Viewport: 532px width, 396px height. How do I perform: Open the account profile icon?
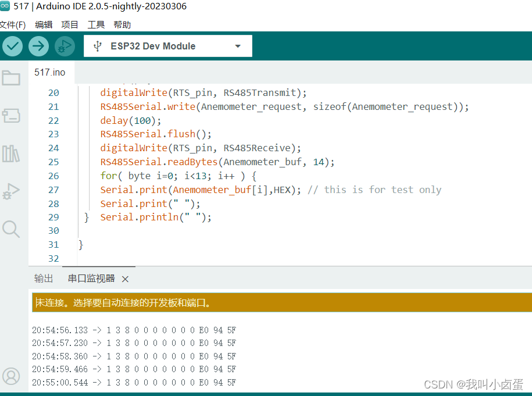tap(11, 376)
